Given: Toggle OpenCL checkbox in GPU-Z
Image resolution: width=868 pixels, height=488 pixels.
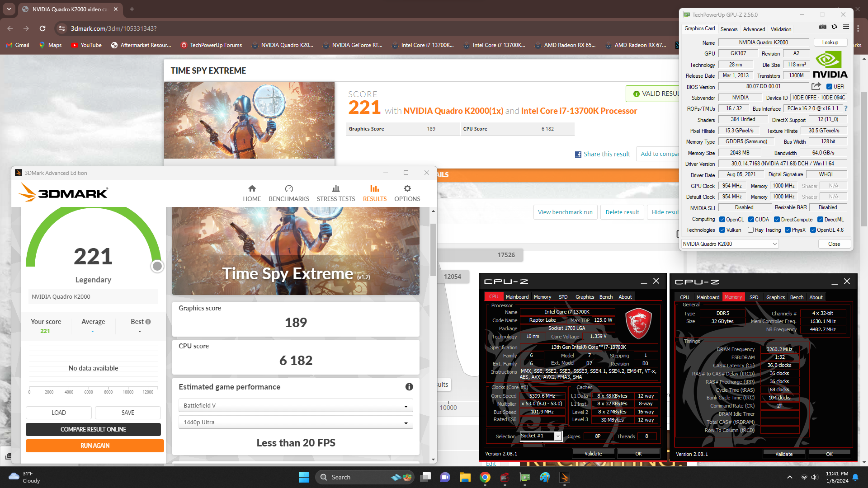Looking at the screenshot, I should click(x=722, y=220).
